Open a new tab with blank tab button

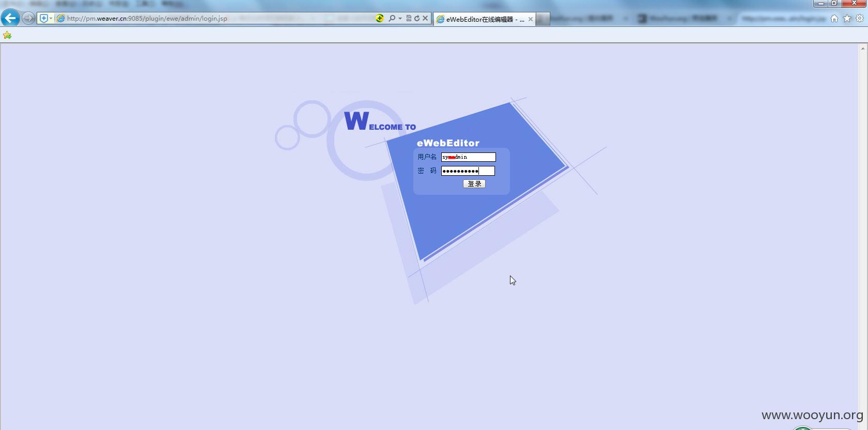click(542, 19)
